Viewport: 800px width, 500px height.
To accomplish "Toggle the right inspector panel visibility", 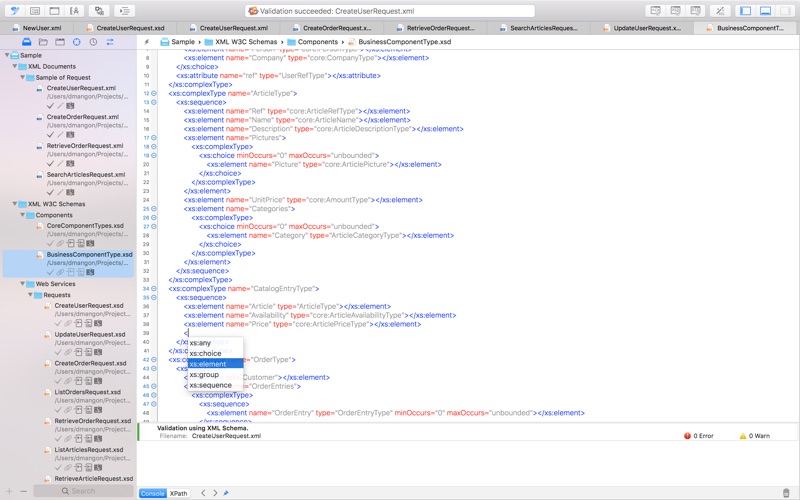I will [785, 10].
